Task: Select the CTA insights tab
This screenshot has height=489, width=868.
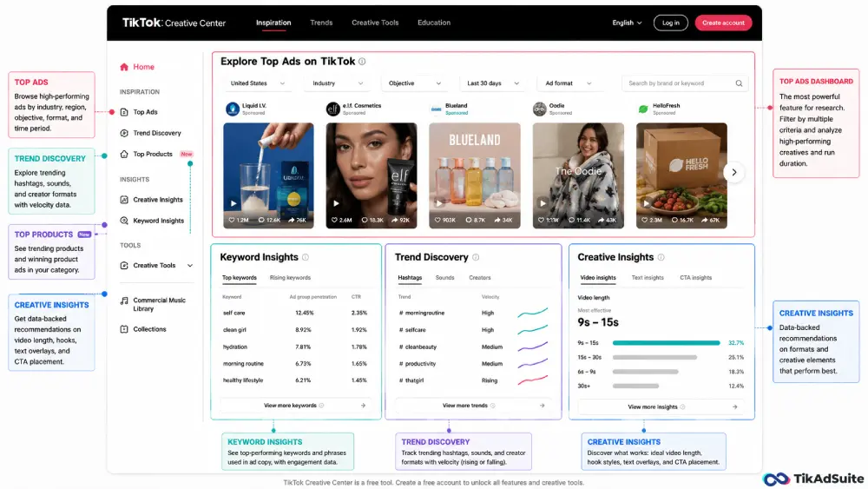Action: 696,277
